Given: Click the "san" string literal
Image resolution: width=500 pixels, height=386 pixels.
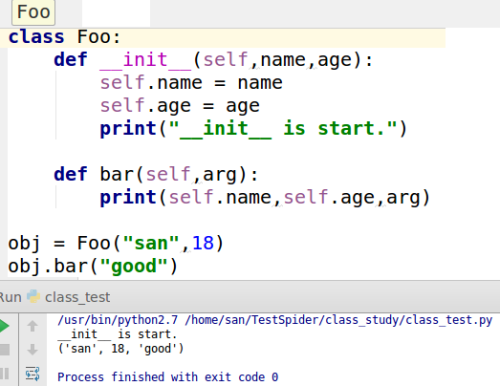Looking at the screenshot, I should pyautogui.click(x=151, y=243).
